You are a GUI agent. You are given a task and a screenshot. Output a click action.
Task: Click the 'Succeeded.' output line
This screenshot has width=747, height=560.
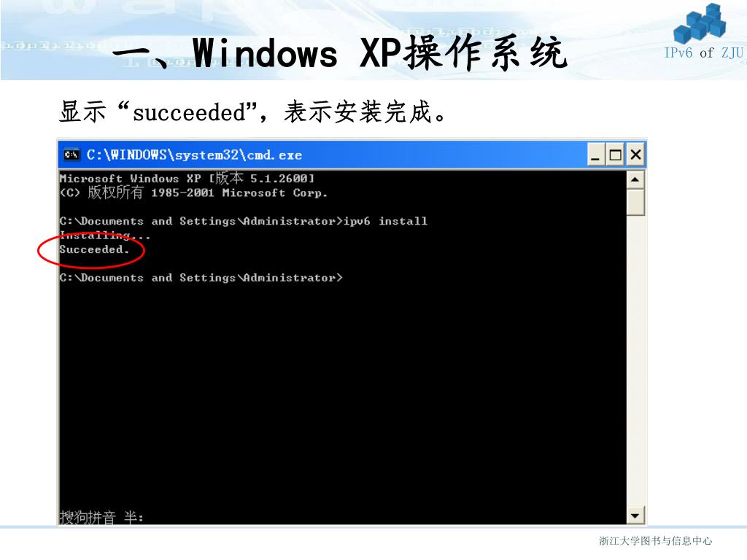[94, 249]
